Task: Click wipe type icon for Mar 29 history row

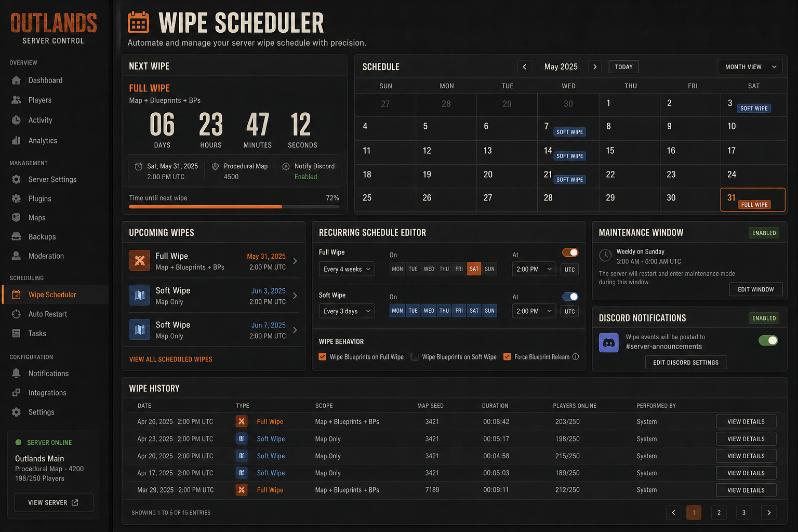Action: [242, 490]
